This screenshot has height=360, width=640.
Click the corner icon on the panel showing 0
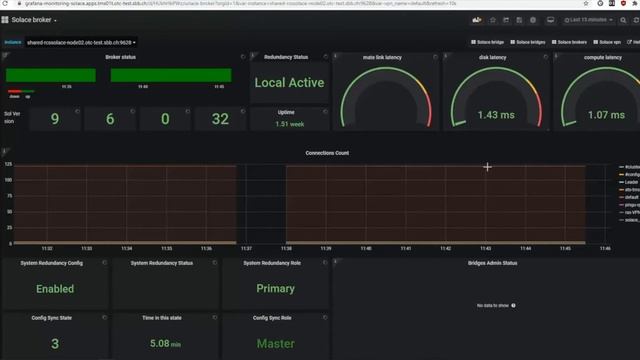[x=188, y=111]
